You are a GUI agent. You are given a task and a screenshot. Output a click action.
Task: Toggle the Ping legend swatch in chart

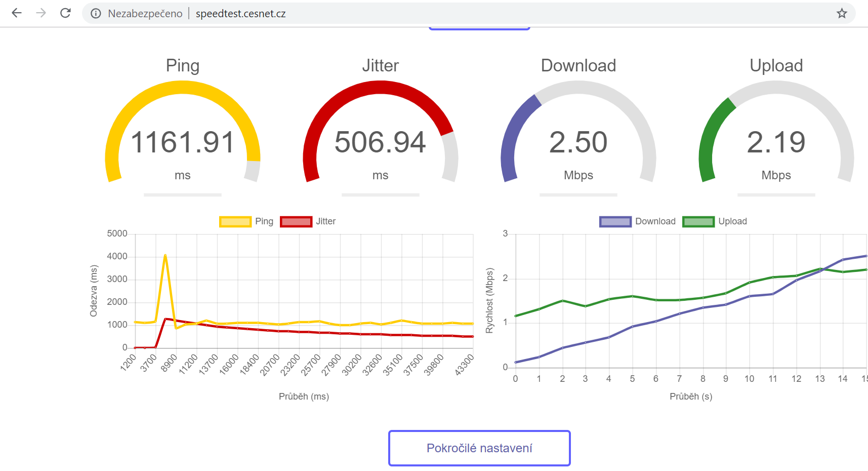pos(235,221)
